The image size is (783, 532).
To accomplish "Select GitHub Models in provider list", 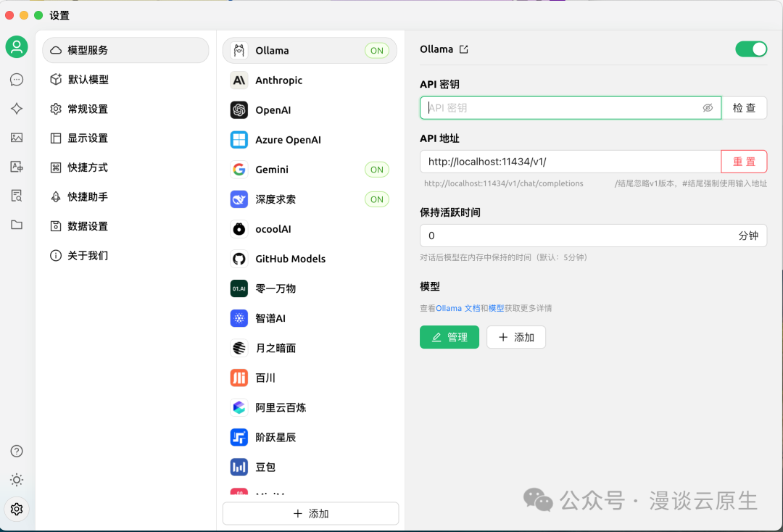I will 310,259.
